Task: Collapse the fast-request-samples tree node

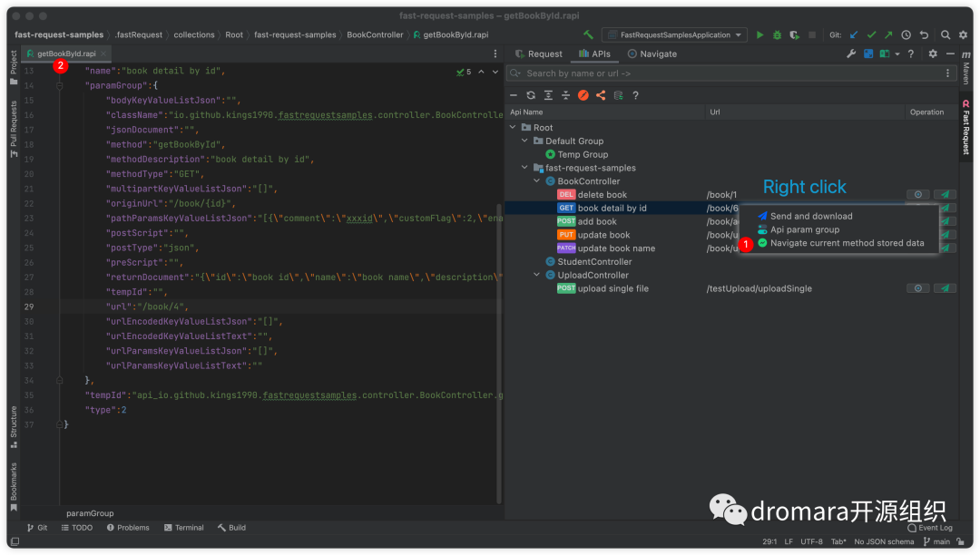Action: click(525, 168)
